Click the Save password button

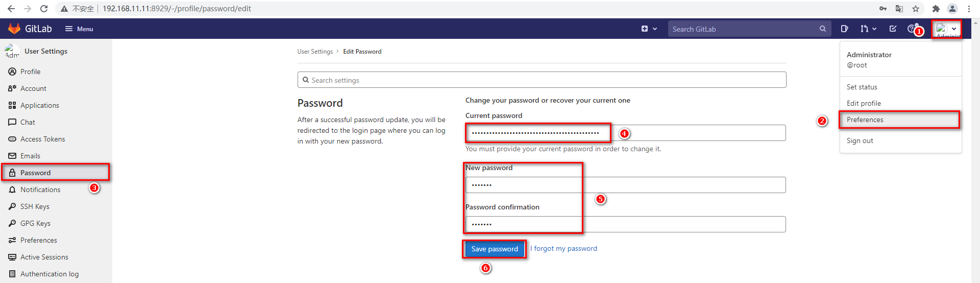[x=495, y=249]
